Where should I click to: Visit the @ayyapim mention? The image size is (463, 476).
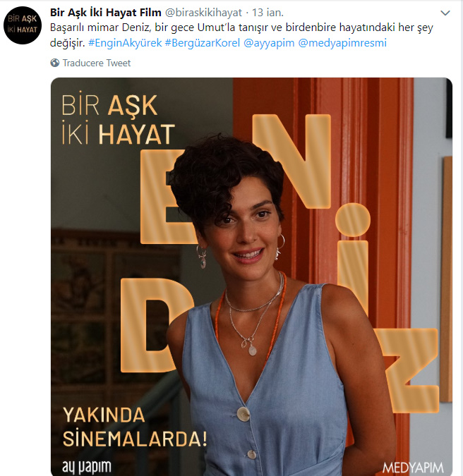click(x=269, y=43)
